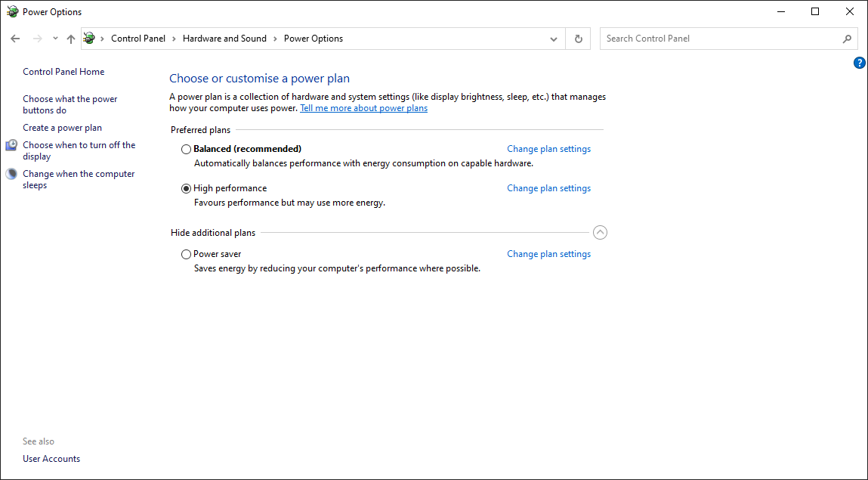Minimize the Power Options window

click(x=781, y=11)
